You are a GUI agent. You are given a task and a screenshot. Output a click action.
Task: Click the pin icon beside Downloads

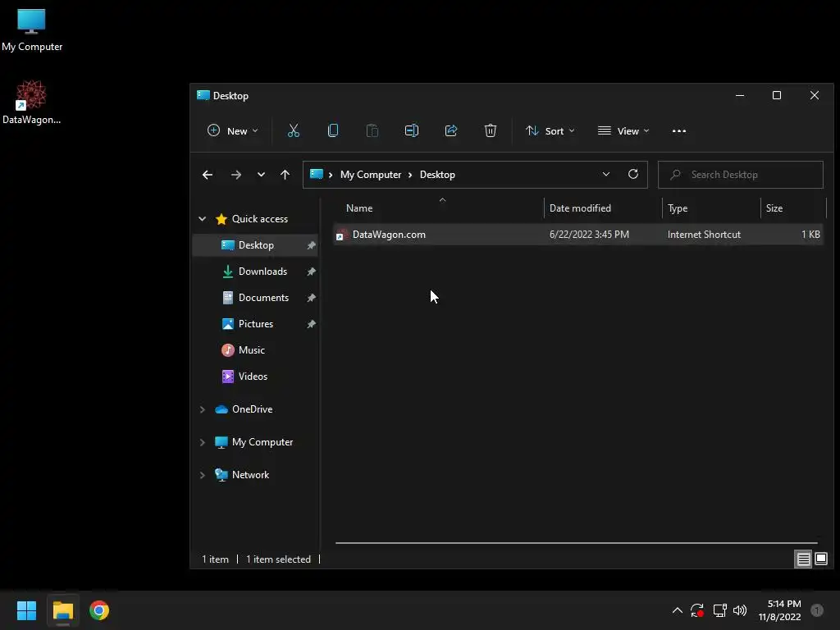tap(311, 272)
